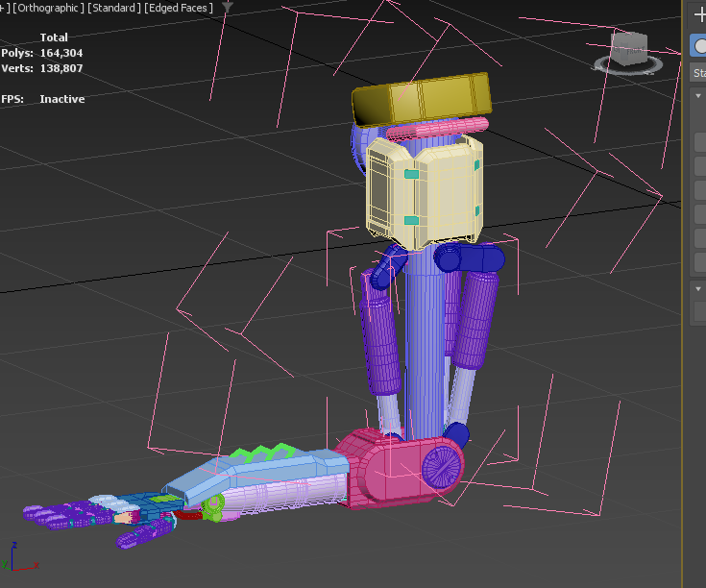
Task: Open the Create tab plus icon
Action: click(699, 14)
